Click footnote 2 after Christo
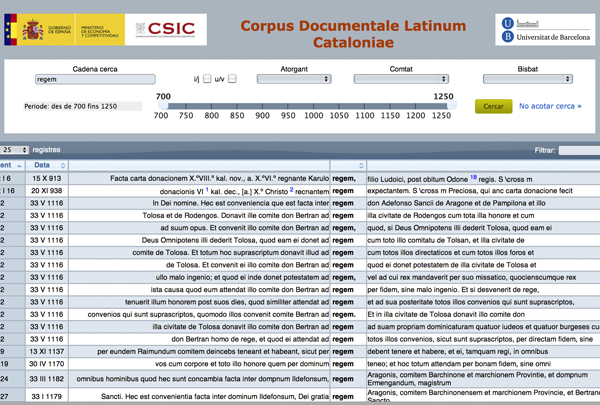The image size is (600, 405). [x=291, y=189]
